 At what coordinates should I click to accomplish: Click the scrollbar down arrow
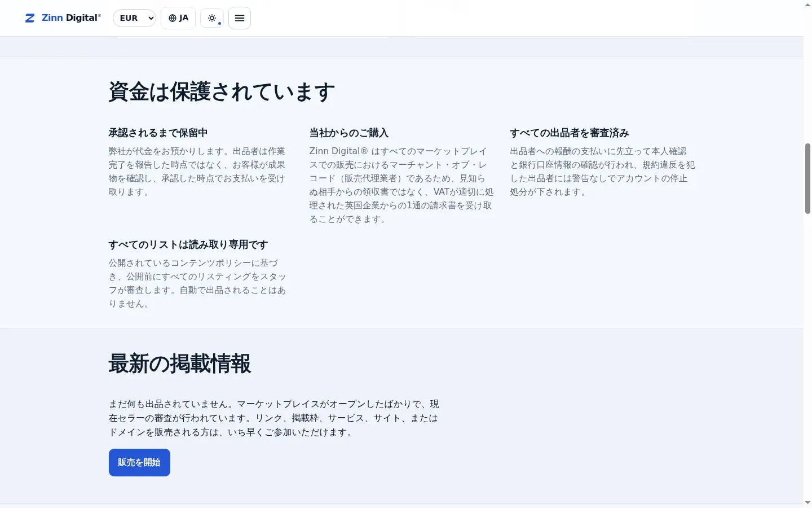click(x=807, y=503)
